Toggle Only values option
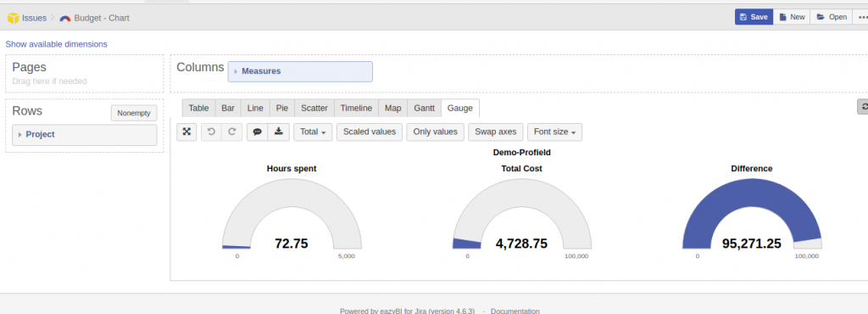Viewport: 868px width, 314px height. 435,132
